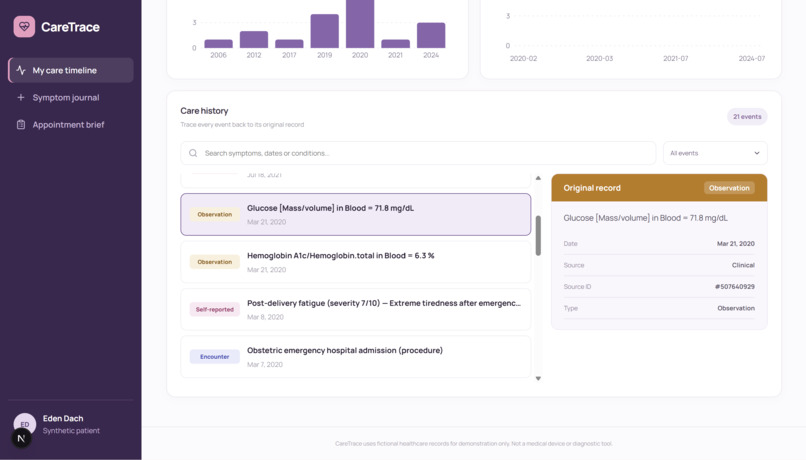This screenshot has height=460, width=806.
Task: Click the Self-reported tag
Action: (x=214, y=309)
